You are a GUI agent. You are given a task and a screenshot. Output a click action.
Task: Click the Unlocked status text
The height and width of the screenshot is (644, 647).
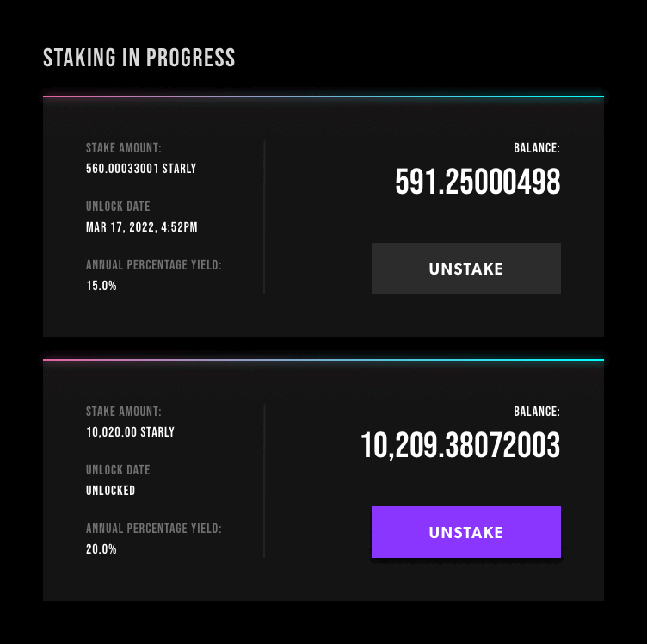[x=111, y=491]
